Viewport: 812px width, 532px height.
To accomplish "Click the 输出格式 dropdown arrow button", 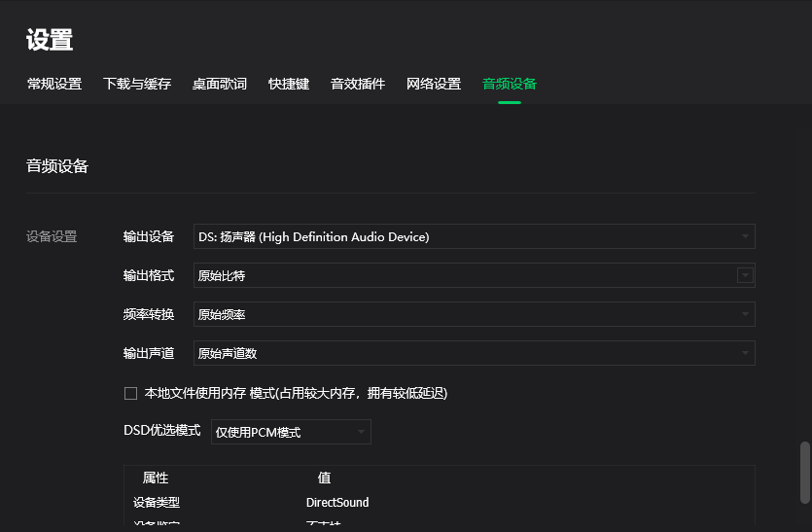I will tap(745, 275).
